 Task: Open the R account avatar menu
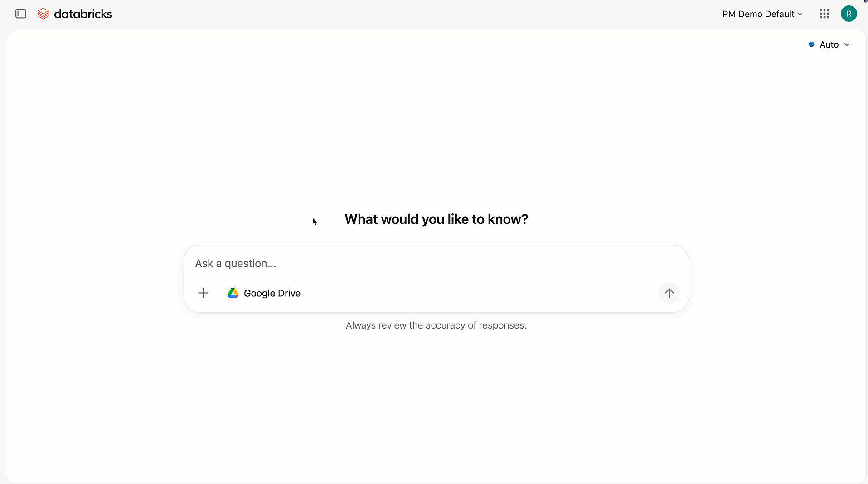coord(849,14)
